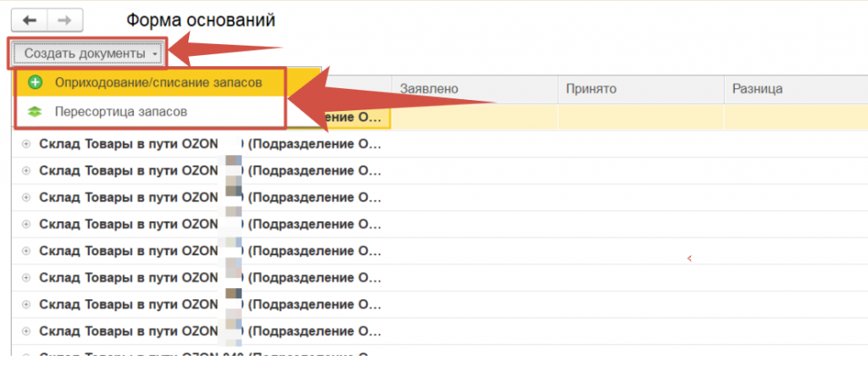Select the fifth fully visible Склад Товары row text
The width and height of the screenshot is (868, 366).
(x=127, y=252)
